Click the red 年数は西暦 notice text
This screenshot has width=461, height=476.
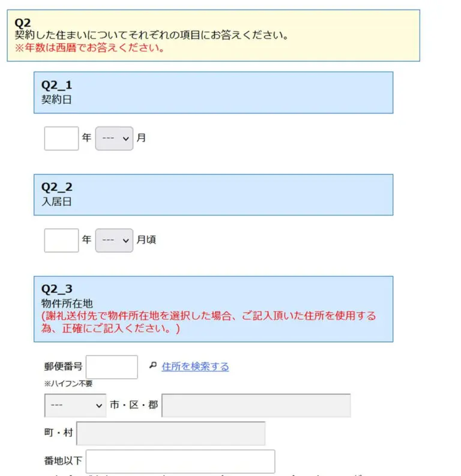pos(90,47)
